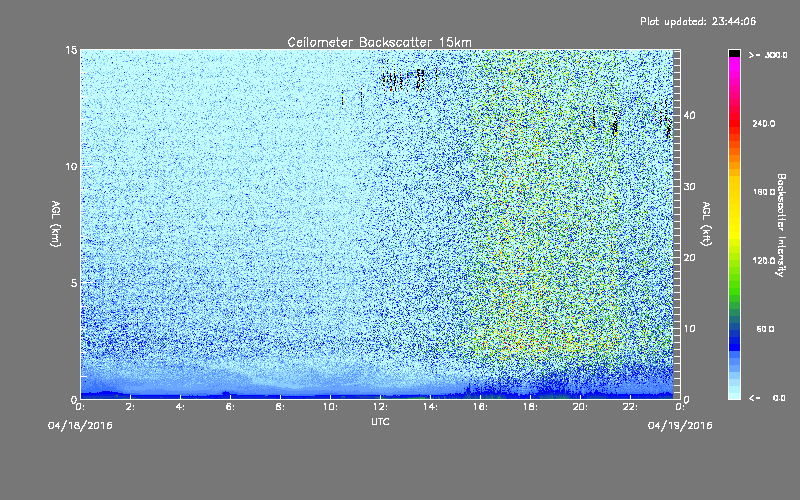Click the '4:' hour tick label
The image size is (800, 500).
[181, 407]
